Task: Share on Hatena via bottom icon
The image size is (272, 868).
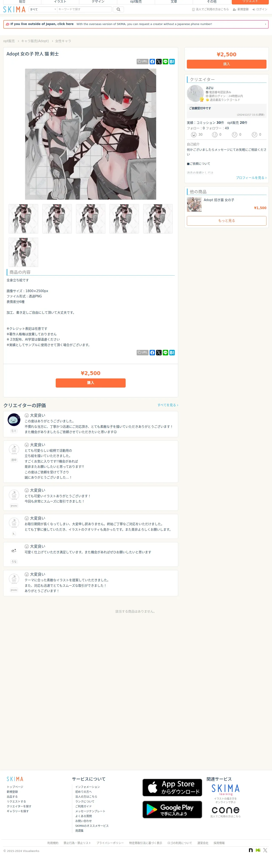Action: 172,353
